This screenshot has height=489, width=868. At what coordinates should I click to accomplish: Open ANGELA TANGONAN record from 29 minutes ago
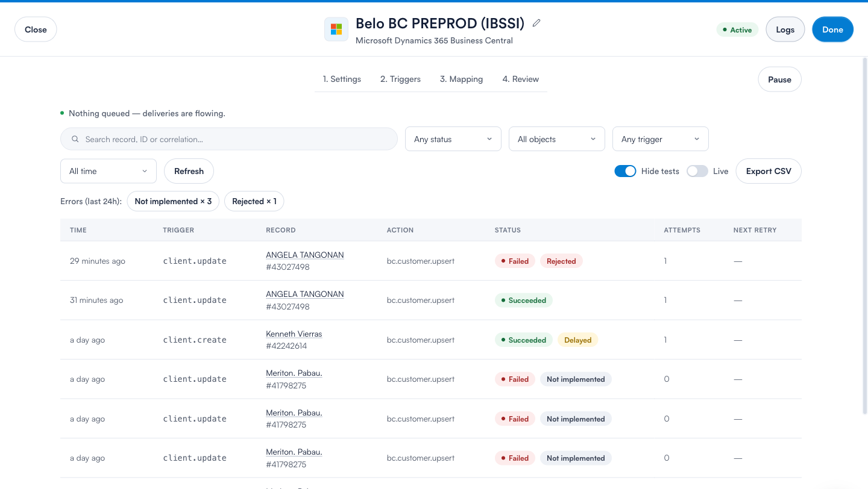[x=304, y=255]
